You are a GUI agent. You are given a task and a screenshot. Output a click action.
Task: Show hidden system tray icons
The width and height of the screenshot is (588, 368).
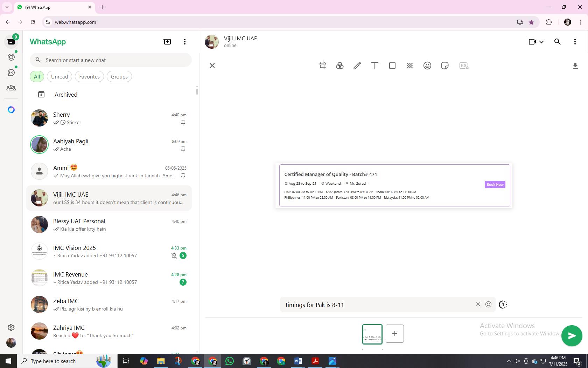click(509, 361)
